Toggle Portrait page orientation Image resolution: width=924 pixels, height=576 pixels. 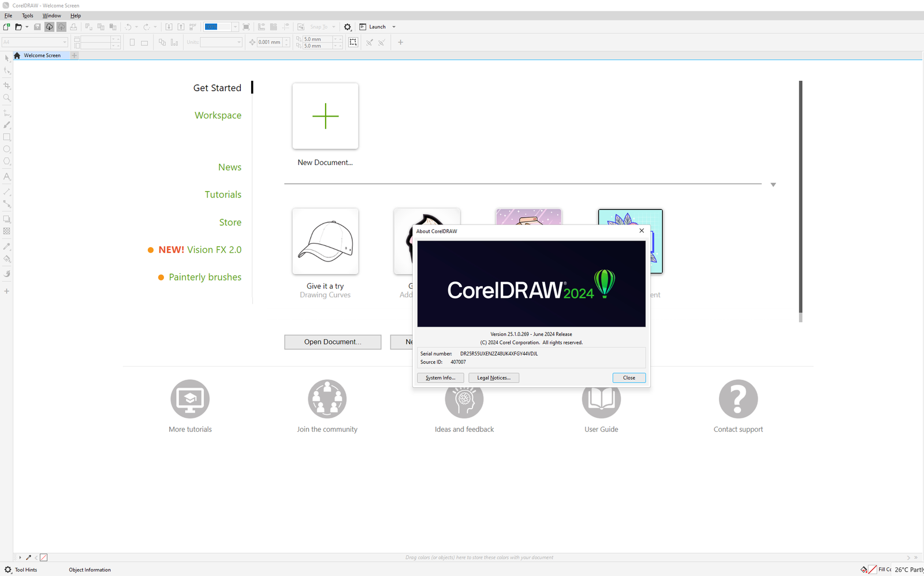132,42
